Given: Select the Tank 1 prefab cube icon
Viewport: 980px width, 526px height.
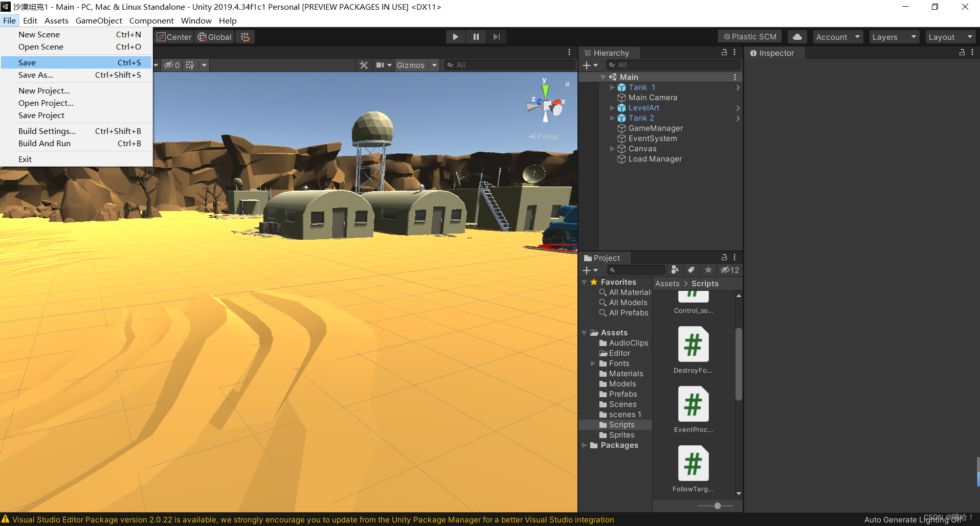Looking at the screenshot, I should click(x=621, y=87).
